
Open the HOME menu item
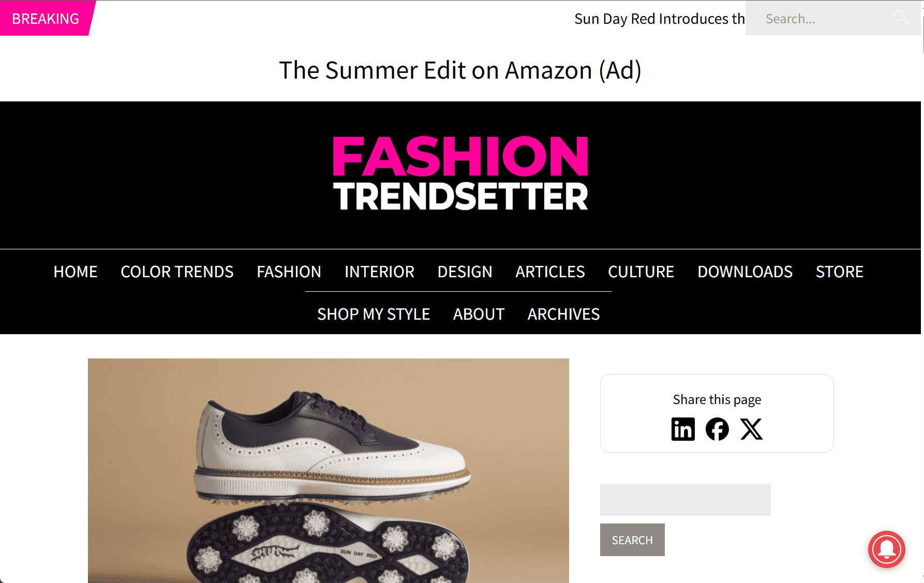click(x=75, y=272)
